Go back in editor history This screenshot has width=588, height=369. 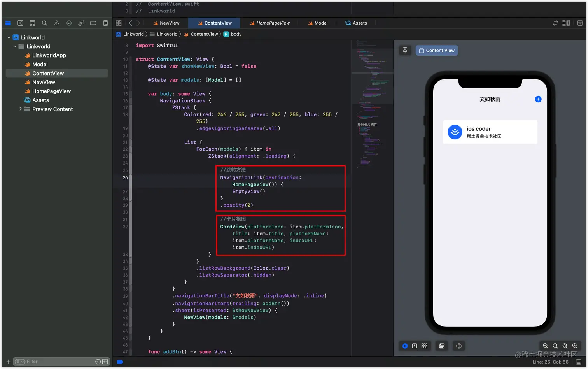click(130, 23)
